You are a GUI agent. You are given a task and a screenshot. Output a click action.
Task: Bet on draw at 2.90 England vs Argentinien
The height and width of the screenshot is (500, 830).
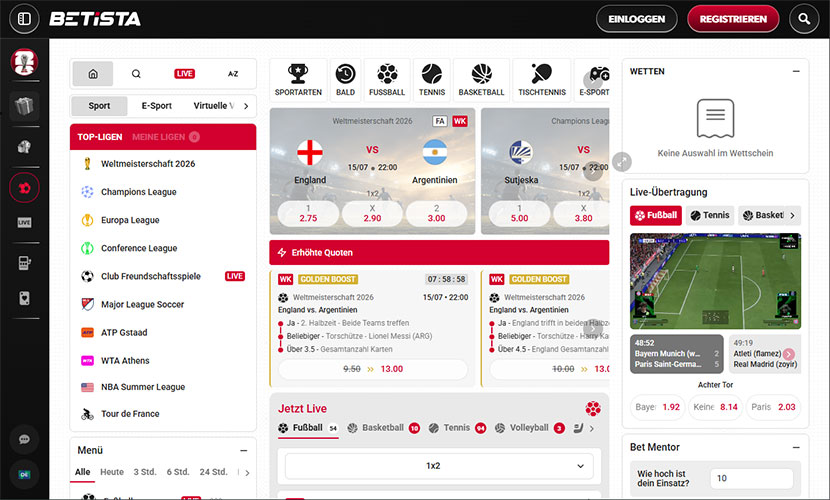point(372,214)
